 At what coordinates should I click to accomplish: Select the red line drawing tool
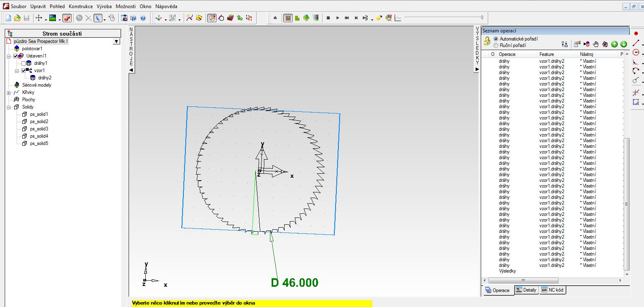636,43
